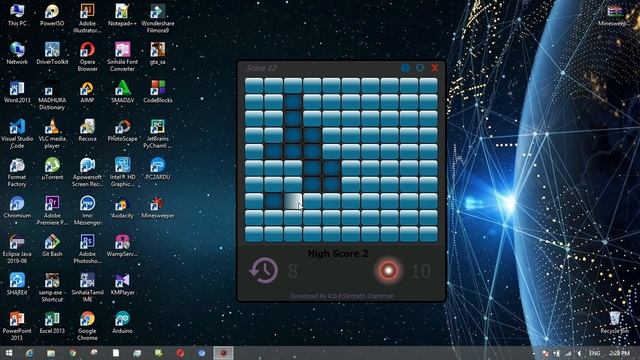640x360 pixels.
Task: Select the Word 2013 shortcut
Action: tap(17, 91)
